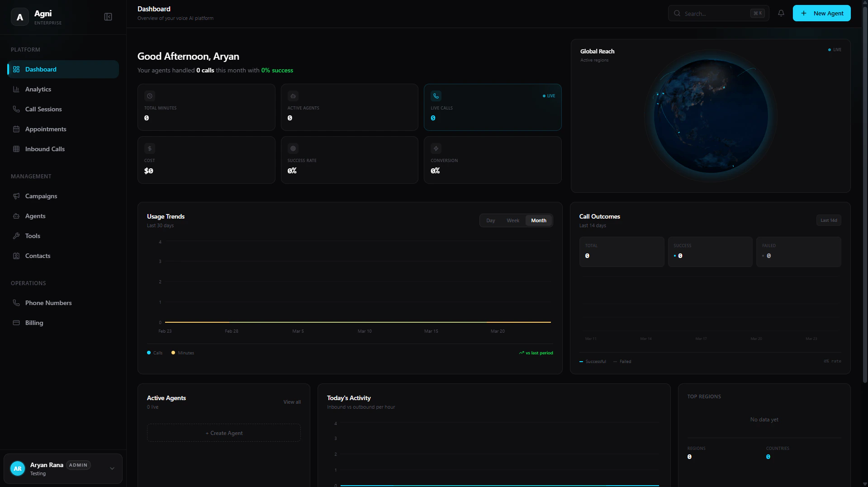Open the Analytics section in the sidebar
The width and height of the screenshot is (868, 487).
click(x=38, y=89)
